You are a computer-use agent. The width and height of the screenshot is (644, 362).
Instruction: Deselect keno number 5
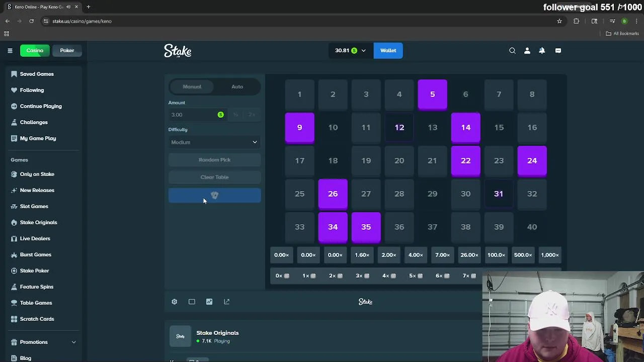point(432,94)
